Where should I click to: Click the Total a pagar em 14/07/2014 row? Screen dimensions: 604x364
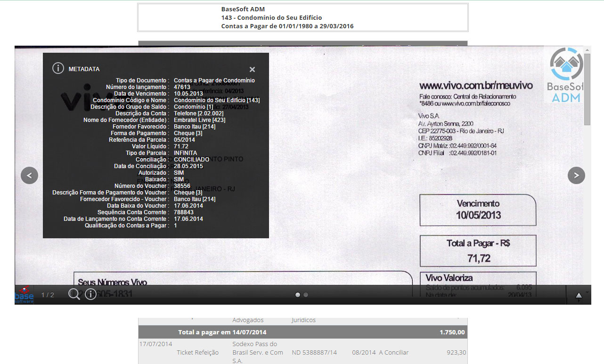(x=303, y=332)
